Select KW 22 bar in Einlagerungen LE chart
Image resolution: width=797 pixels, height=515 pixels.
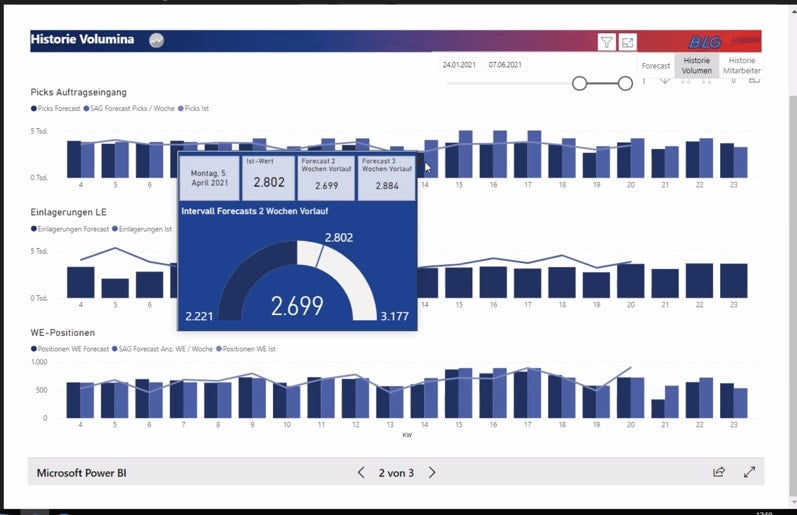pos(699,281)
